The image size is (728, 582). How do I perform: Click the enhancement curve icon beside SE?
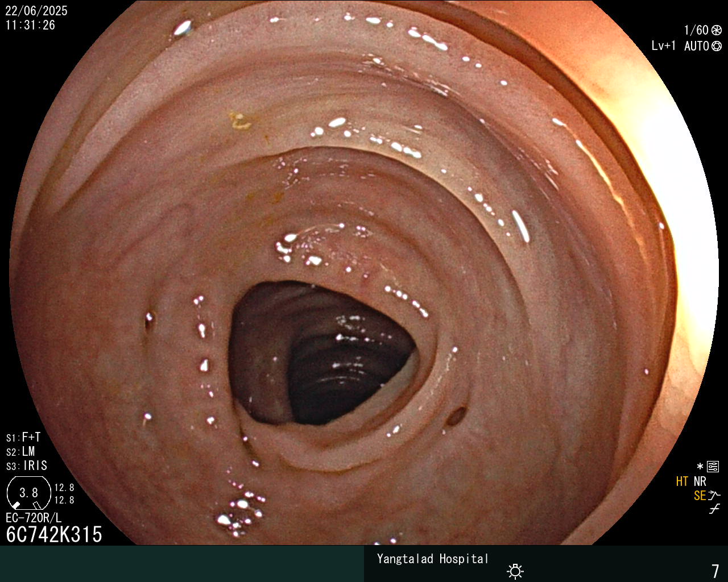(x=714, y=495)
